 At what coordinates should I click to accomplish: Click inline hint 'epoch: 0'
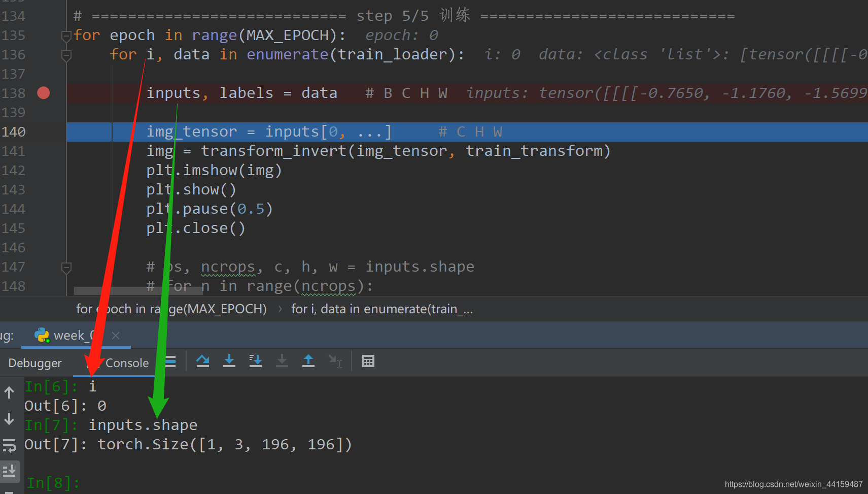tap(401, 35)
